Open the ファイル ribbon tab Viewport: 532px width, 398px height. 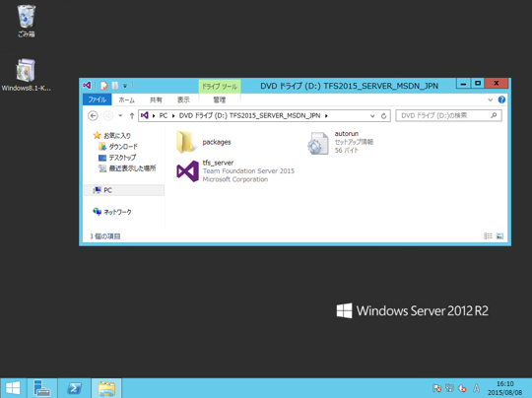(x=97, y=99)
